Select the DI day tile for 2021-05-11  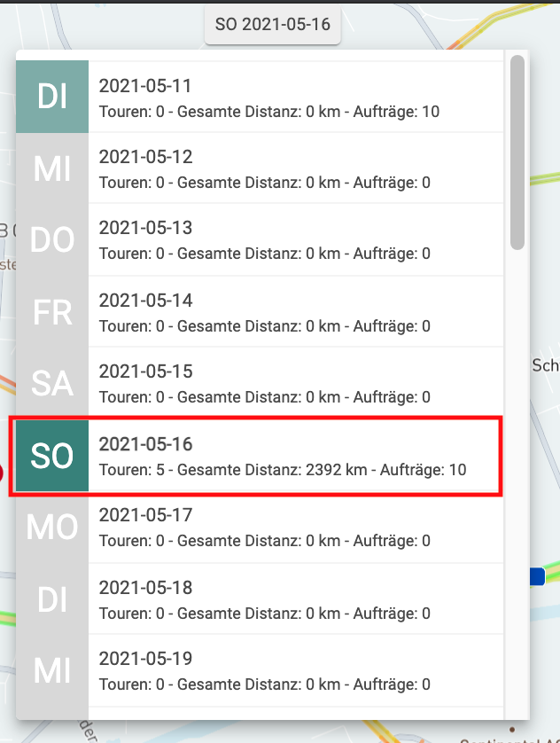(x=52, y=97)
